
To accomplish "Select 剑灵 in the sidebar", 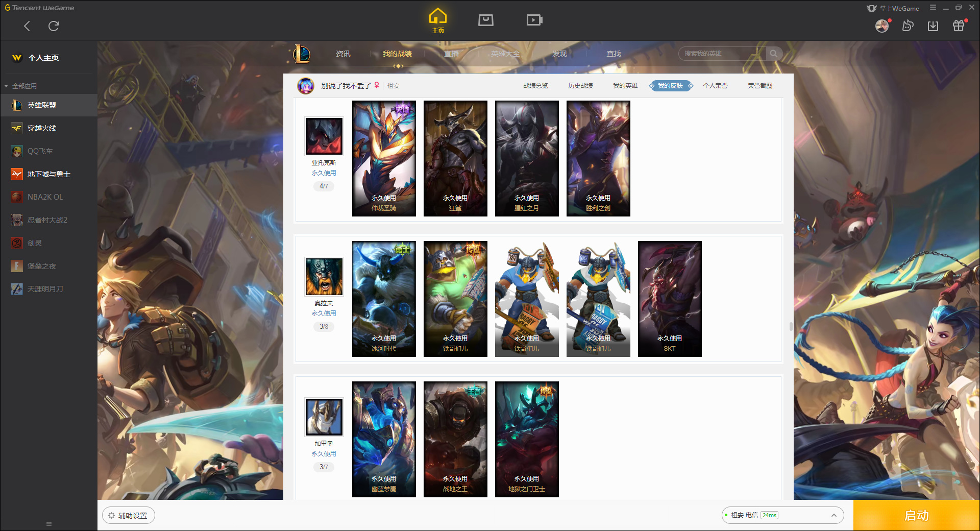I will (49, 243).
